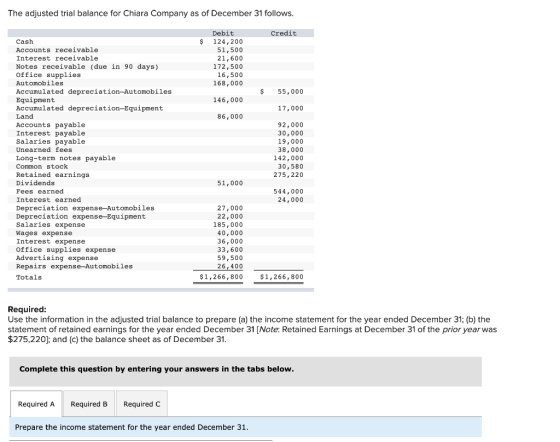The height and width of the screenshot is (442, 560).
Task: Select the Unearned fees label
Action: pos(44,150)
